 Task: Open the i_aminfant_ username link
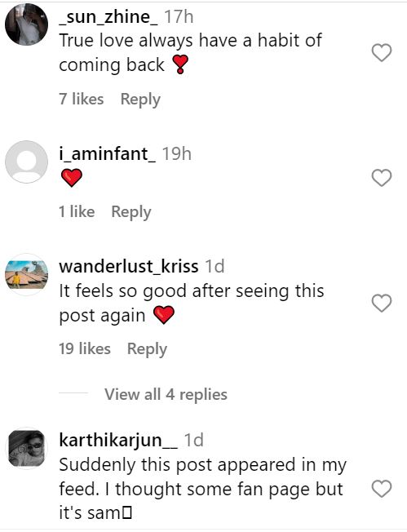click(x=108, y=153)
